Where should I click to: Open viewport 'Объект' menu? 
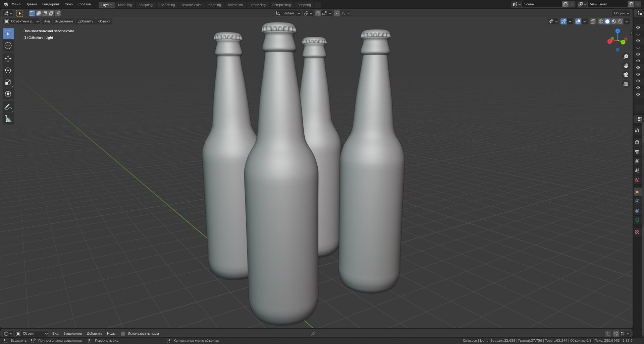[104, 21]
